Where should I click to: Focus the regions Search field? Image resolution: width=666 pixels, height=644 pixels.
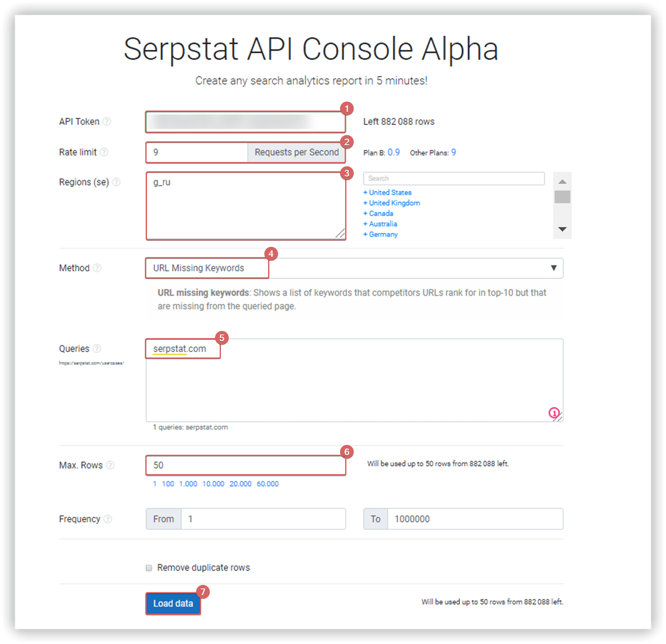[x=454, y=178]
